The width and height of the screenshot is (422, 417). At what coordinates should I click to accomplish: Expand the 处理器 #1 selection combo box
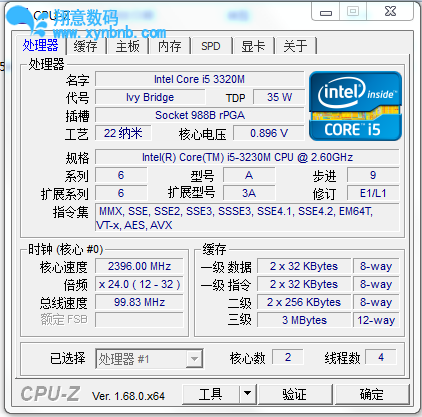pos(149,359)
